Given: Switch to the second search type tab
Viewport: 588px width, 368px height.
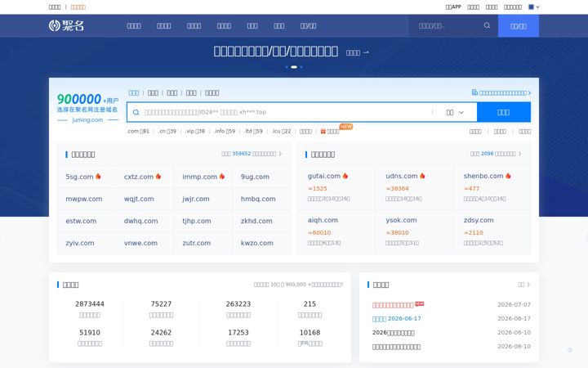Looking at the screenshot, I should (153, 92).
